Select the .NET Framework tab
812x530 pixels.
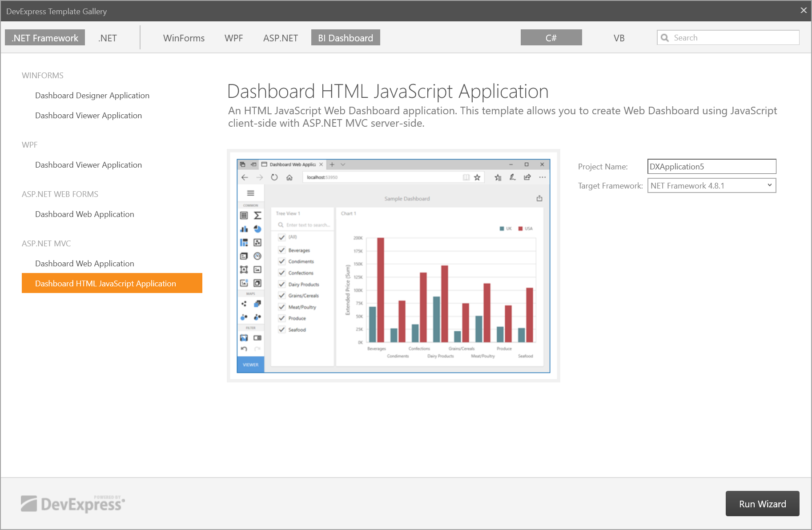(x=45, y=38)
